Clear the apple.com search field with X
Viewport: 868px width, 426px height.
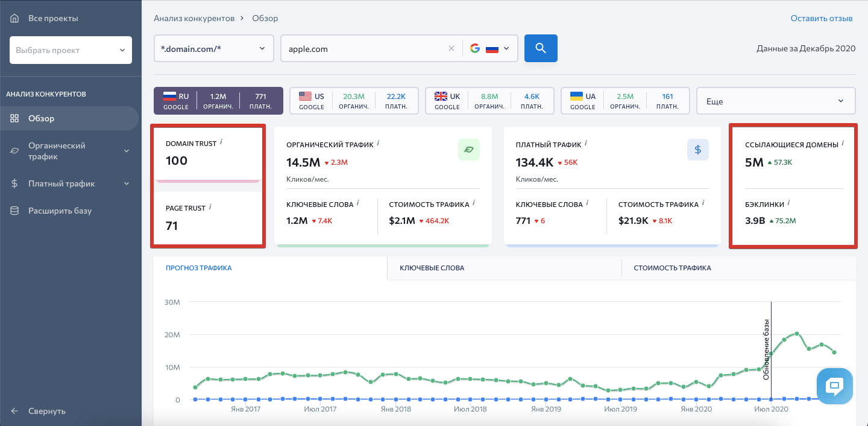coord(451,49)
